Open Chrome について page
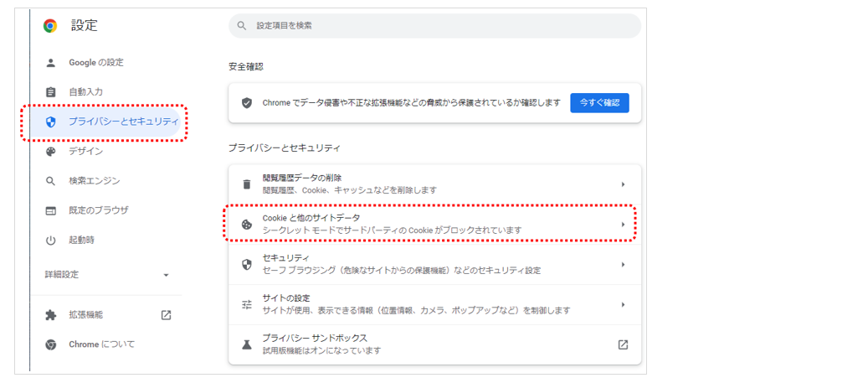 click(x=101, y=344)
